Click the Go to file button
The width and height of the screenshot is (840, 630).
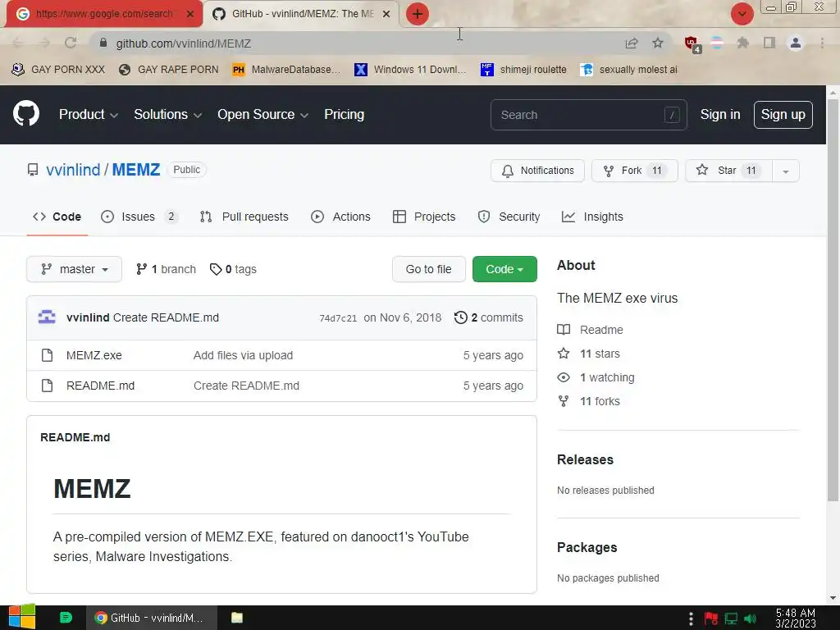[428, 269]
